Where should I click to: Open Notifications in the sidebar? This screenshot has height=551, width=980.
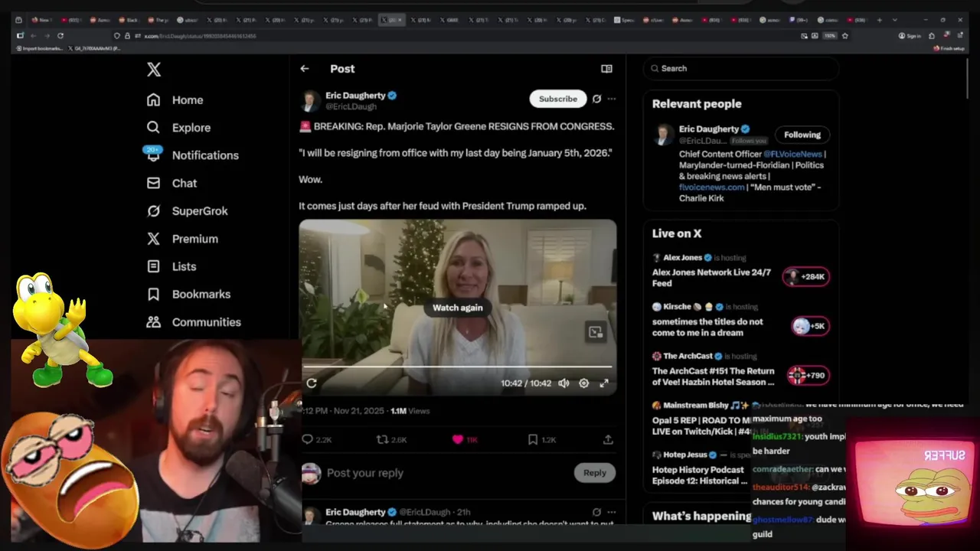tap(192, 155)
